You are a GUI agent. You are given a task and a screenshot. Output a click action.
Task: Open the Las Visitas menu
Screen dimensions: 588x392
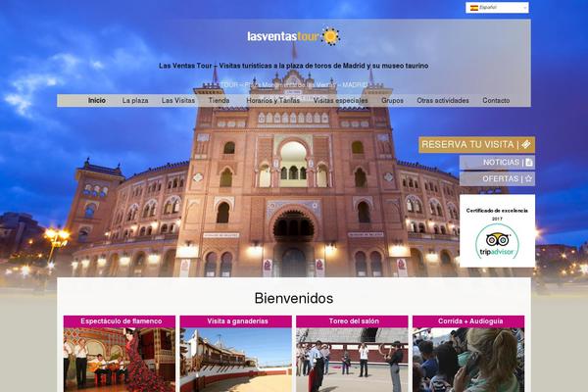click(178, 101)
